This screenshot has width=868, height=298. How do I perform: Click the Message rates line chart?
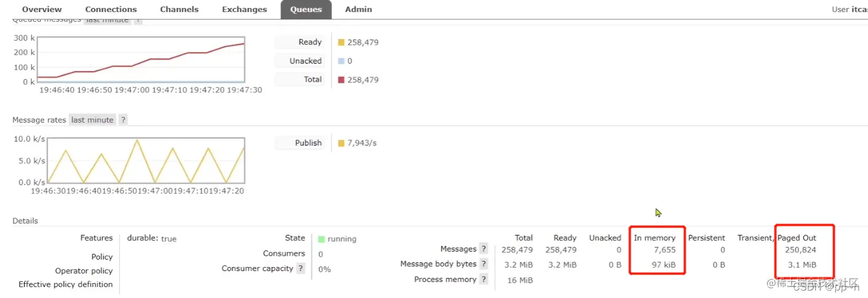[146, 160]
